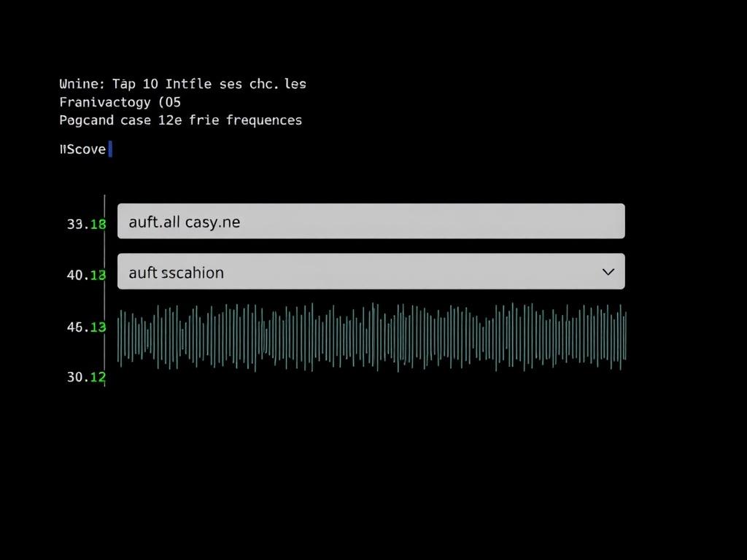Select the 45.13 axis value
747x560 pixels.
86,327
